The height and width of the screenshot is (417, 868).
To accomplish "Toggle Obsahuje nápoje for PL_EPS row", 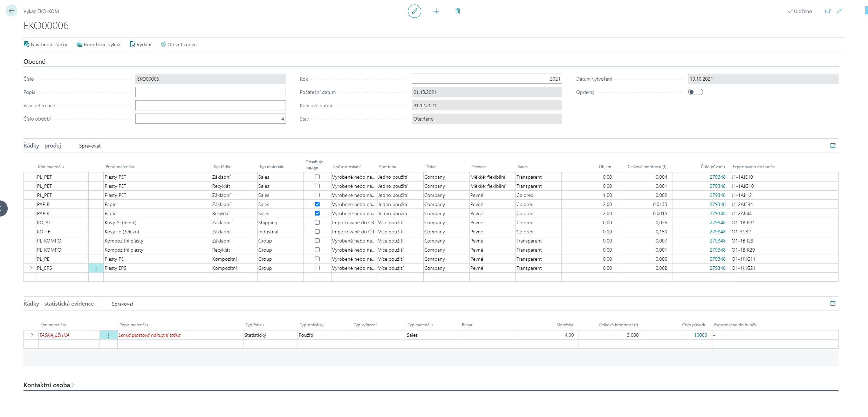I will coord(317,268).
